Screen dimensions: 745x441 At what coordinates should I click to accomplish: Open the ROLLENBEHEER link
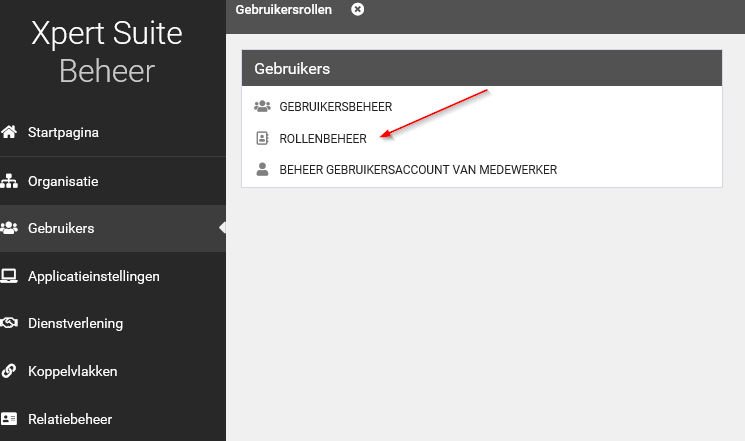[x=322, y=138]
